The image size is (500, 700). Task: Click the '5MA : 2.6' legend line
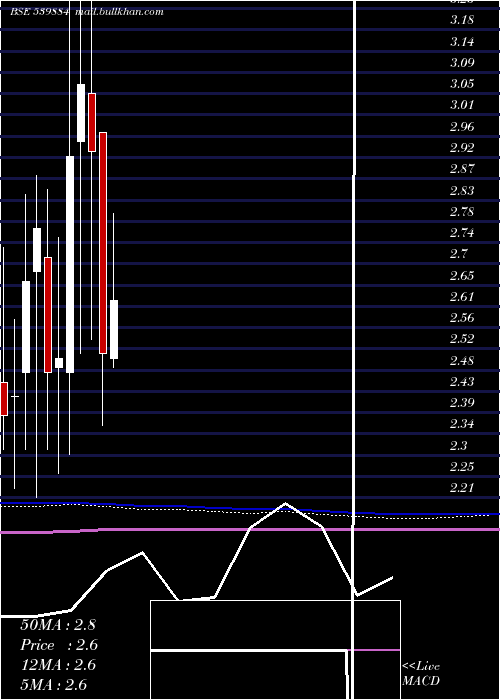(54, 685)
